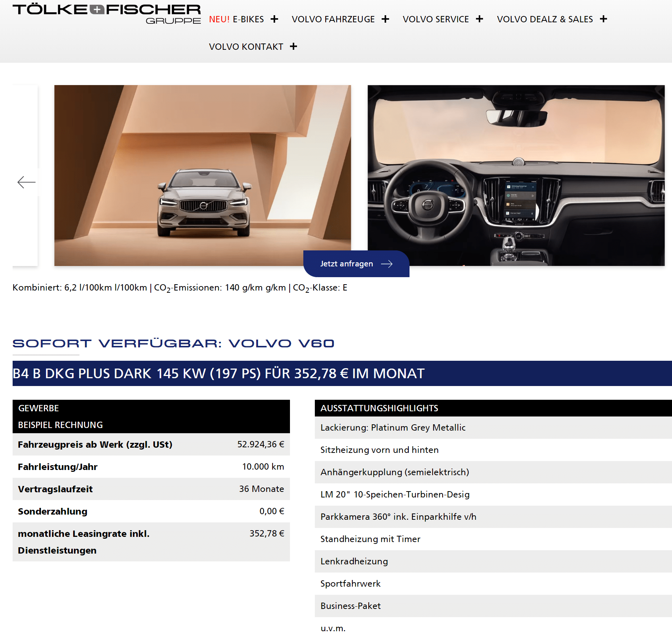Select the B4 B DKG Plus Dark offer banner
The image size is (672, 642).
tap(342, 373)
